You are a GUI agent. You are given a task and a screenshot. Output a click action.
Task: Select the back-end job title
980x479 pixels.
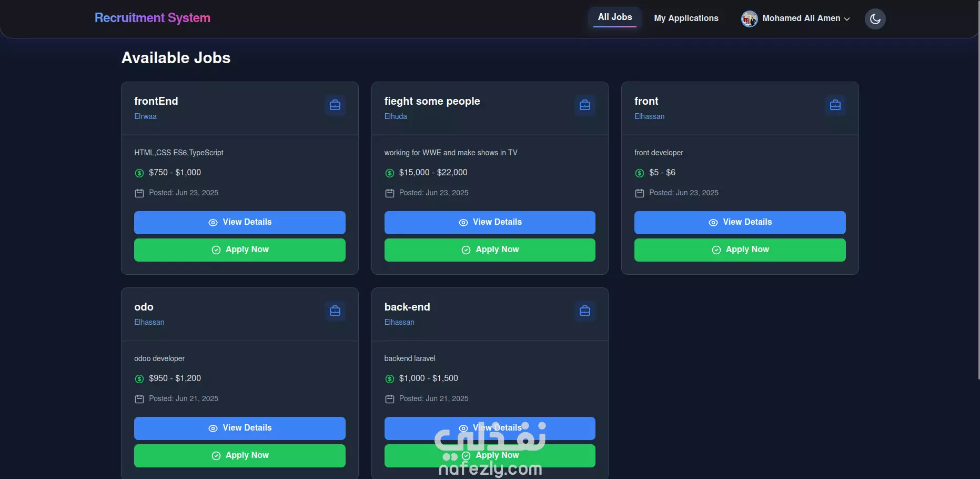click(407, 307)
